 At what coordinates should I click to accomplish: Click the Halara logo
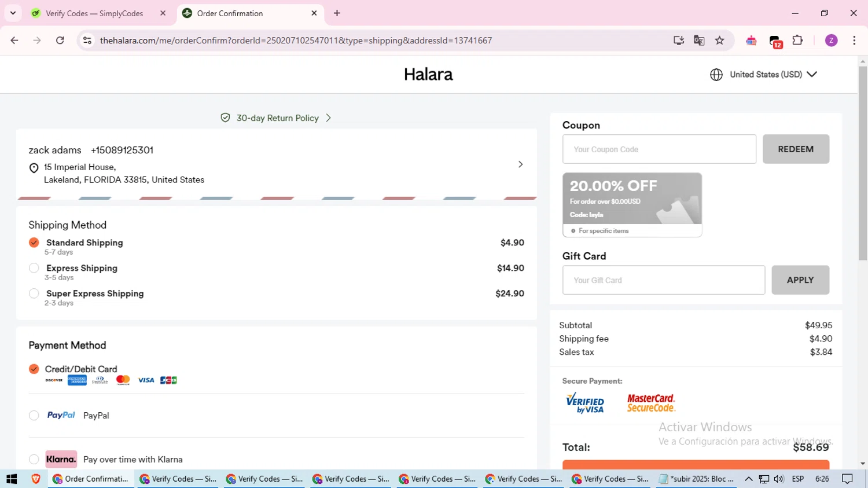tap(428, 74)
